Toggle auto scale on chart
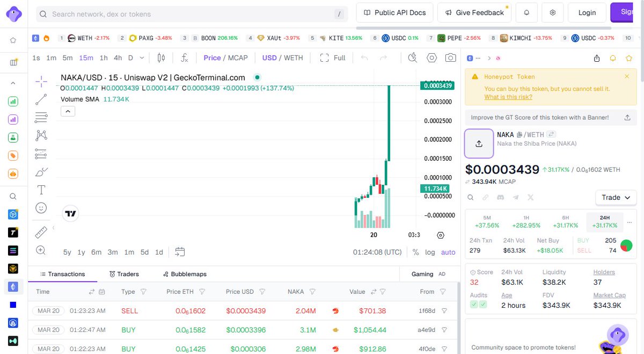644x354 pixels. point(448,252)
